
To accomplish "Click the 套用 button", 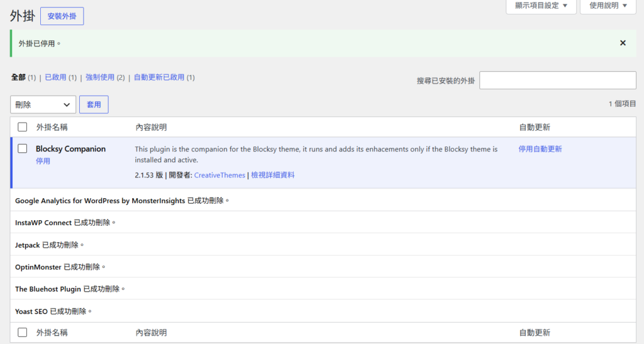I will [94, 104].
